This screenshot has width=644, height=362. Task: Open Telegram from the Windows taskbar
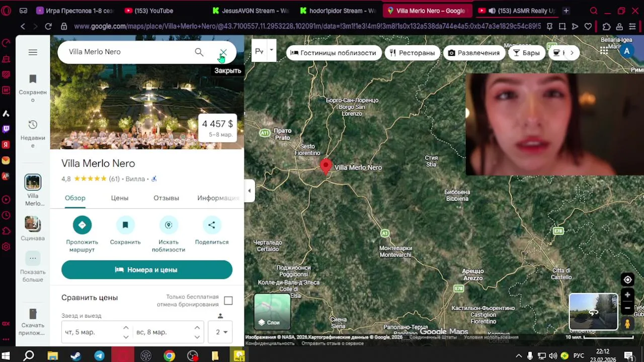99,356
